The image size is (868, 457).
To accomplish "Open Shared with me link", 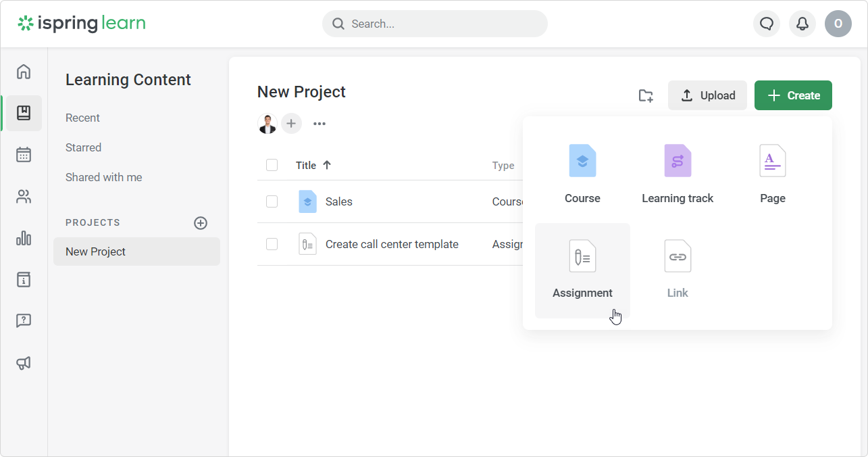I will pos(104,177).
